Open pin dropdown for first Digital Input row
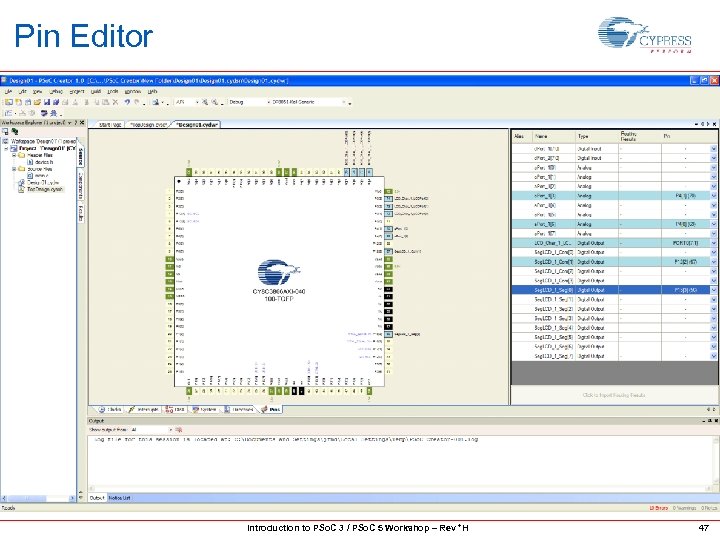This screenshot has height=540, width=720. (x=713, y=149)
